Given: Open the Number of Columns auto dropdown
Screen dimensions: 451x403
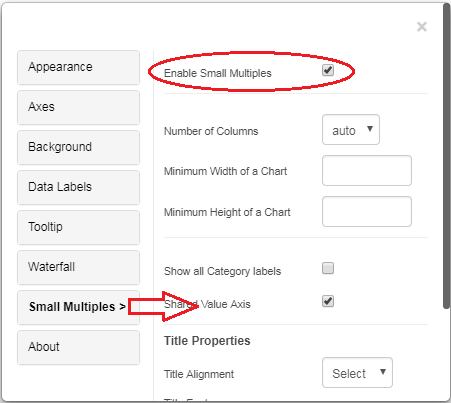Looking at the screenshot, I should pyautogui.click(x=351, y=130).
